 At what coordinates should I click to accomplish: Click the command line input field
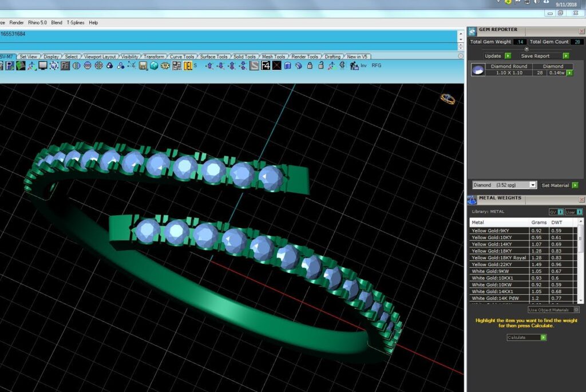tap(228, 46)
